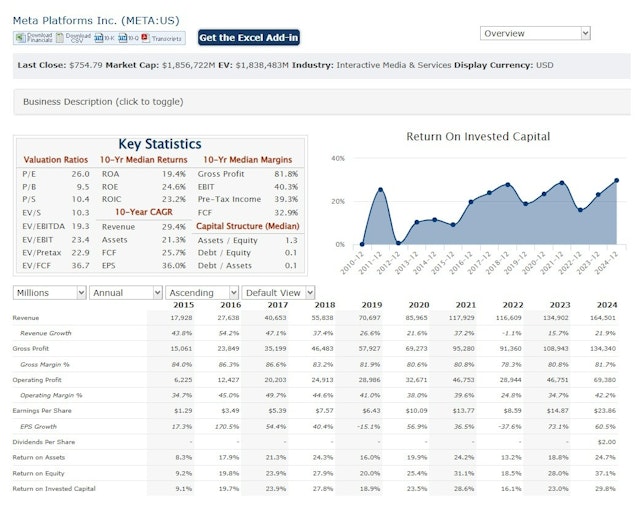Click the 2018-12 peak point on ROIC chart

508,185
